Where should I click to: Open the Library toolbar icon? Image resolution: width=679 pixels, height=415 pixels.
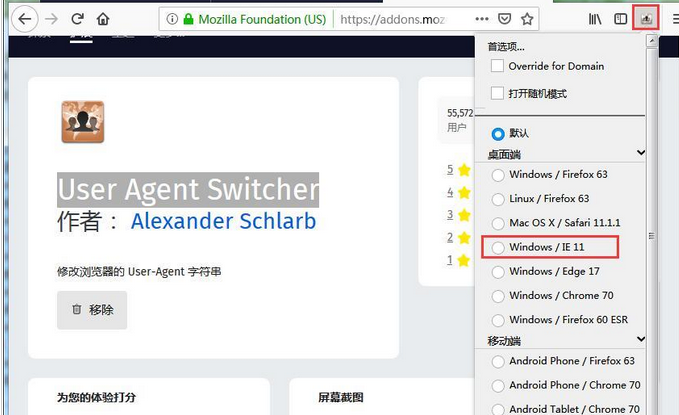pyautogui.click(x=595, y=19)
